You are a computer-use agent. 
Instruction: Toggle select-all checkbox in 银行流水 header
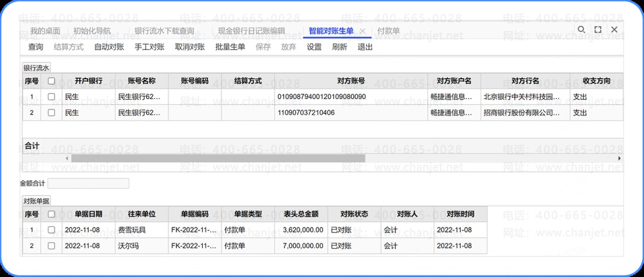(x=51, y=81)
